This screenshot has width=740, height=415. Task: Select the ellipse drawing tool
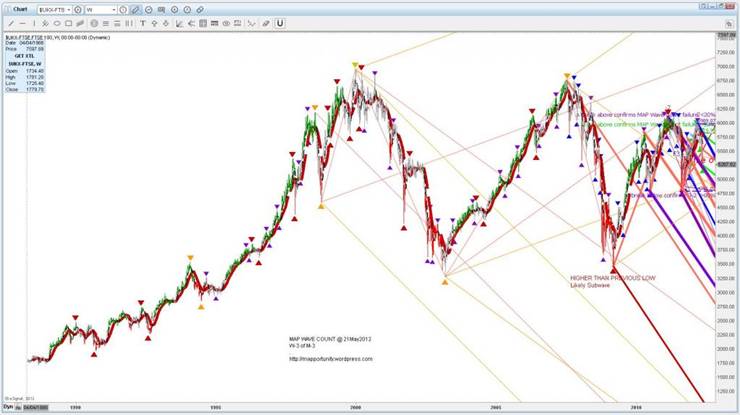[x=57, y=23]
